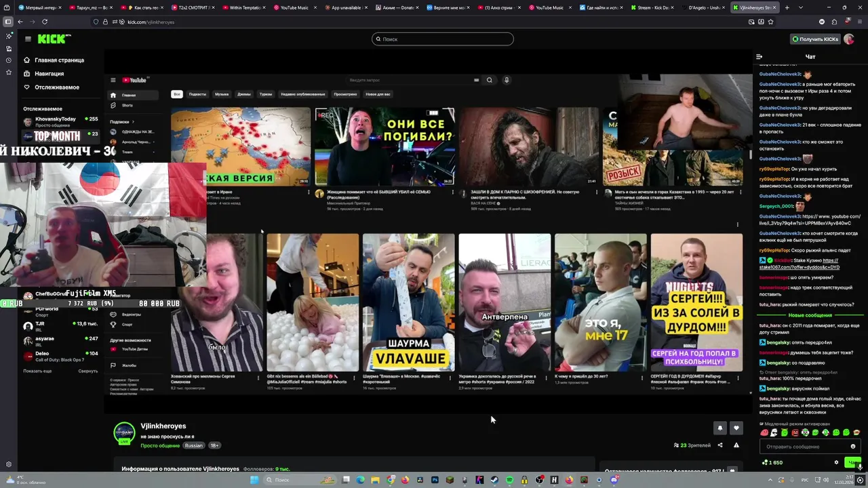Image resolution: width=868 pixels, height=488 pixels.
Task: Click the bookmarks sidebar star icon
Action: point(9,72)
